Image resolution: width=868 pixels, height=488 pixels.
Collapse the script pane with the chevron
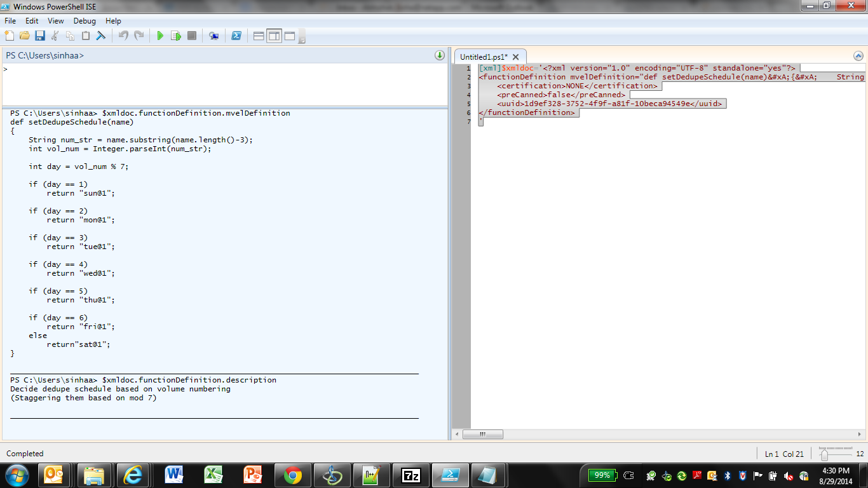coord(858,56)
